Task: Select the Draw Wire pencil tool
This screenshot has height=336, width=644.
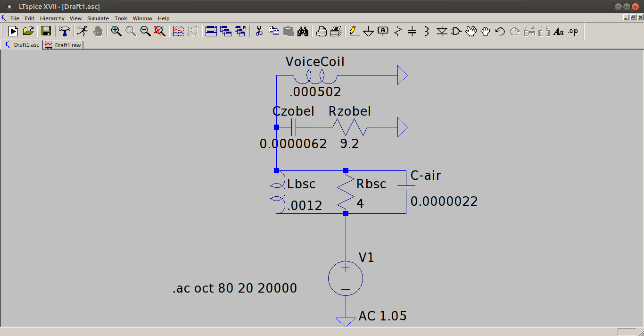Action: [354, 31]
